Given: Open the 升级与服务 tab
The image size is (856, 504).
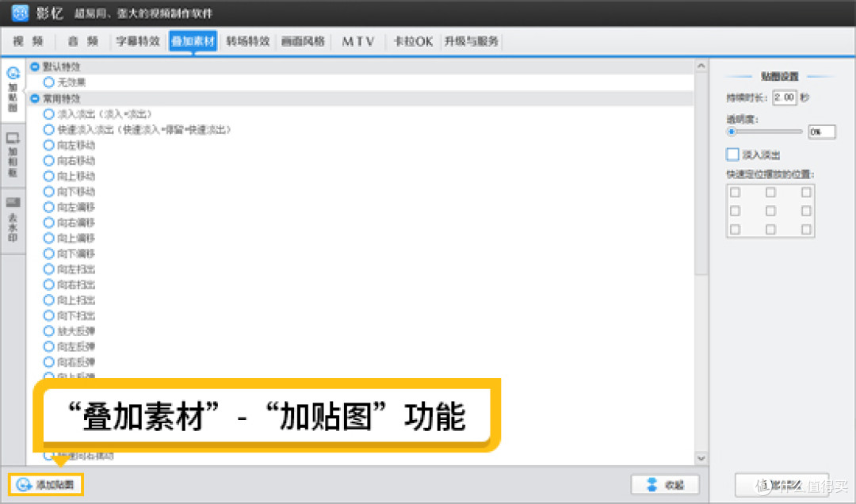Looking at the screenshot, I should pos(471,41).
